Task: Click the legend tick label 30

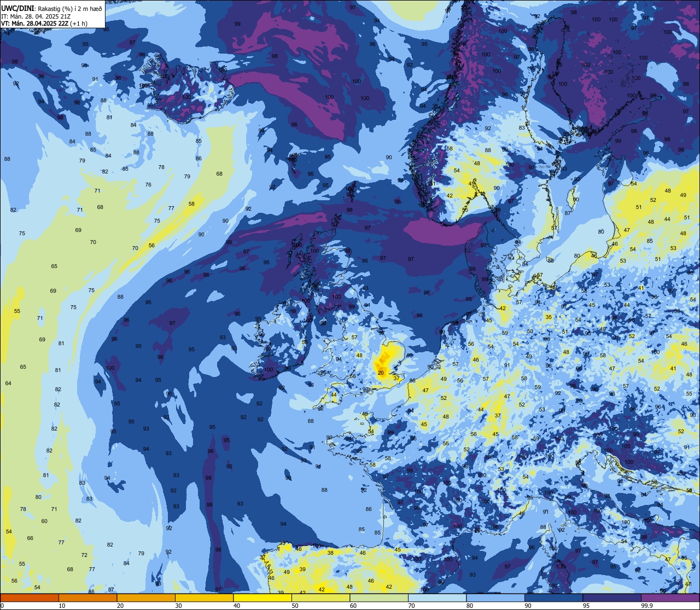Action: [178, 606]
